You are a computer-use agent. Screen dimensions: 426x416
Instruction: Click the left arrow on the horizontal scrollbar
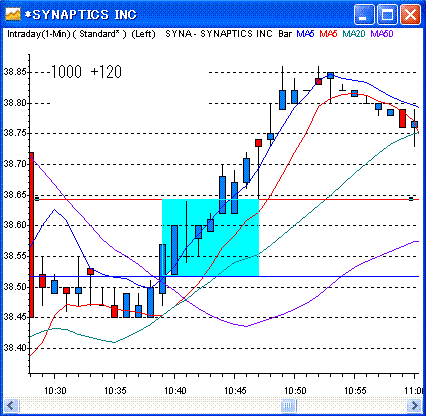(x=11, y=406)
